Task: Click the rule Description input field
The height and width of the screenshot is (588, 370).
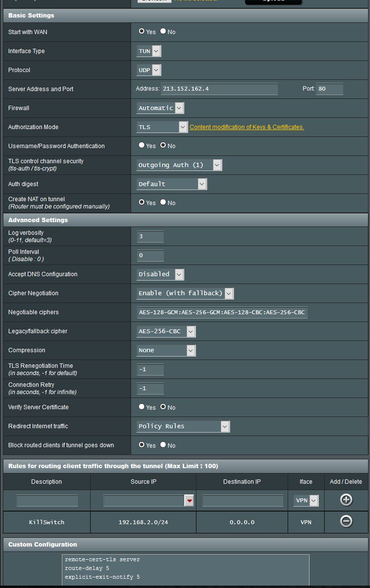Action: (x=47, y=501)
